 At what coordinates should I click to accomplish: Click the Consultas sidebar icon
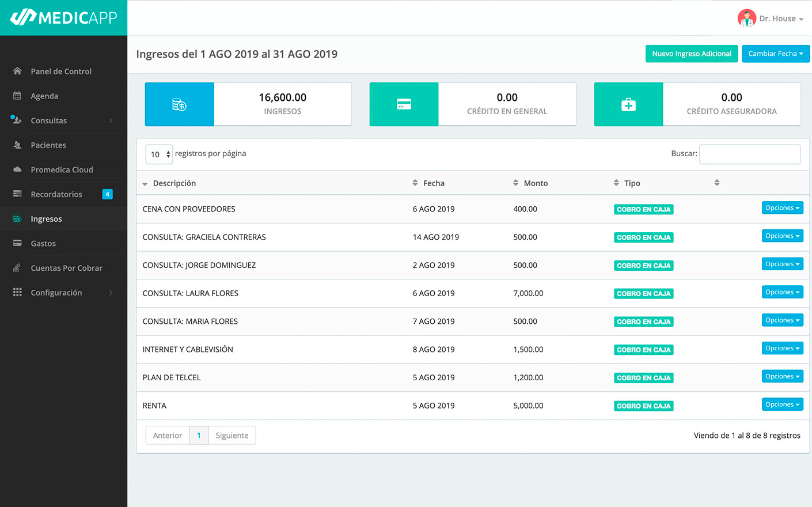tap(16, 120)
